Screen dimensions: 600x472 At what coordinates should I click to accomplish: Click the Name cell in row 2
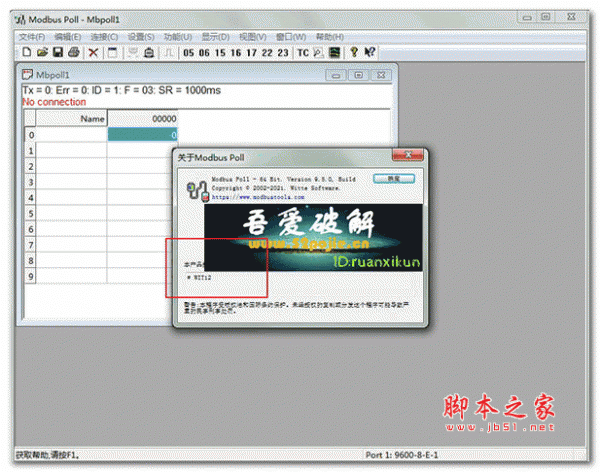71,166
